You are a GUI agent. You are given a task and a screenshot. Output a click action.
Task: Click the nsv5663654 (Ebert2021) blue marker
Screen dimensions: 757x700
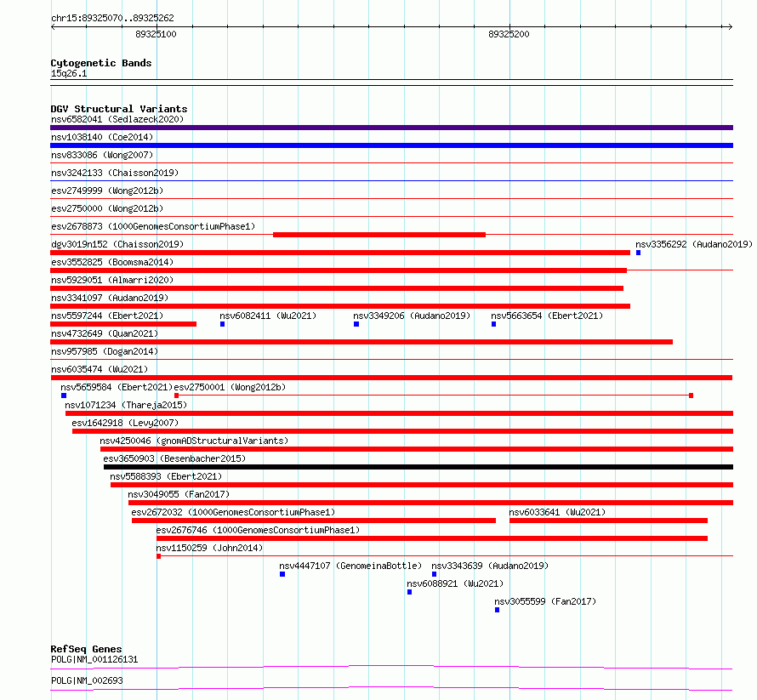[494, 324]
